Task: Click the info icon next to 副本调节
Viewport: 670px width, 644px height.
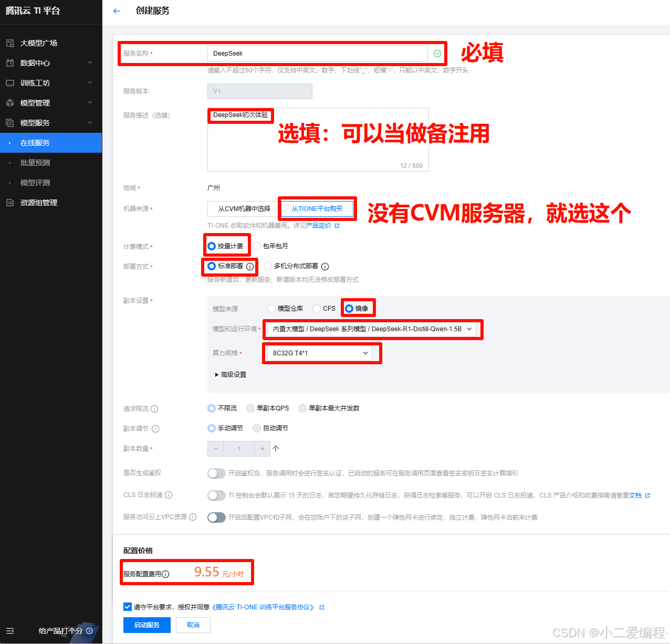Action: [155, 429]
